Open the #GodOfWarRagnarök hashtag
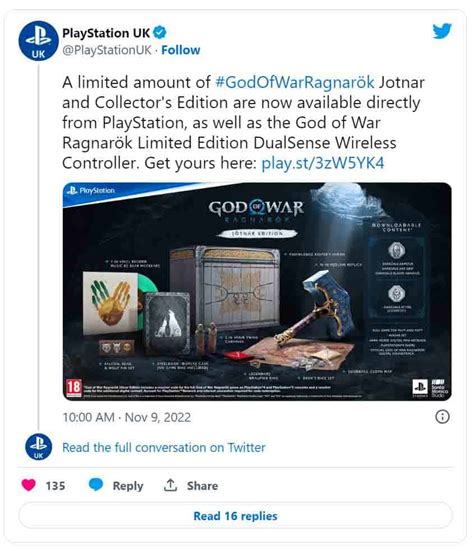 tap(295, 83)
